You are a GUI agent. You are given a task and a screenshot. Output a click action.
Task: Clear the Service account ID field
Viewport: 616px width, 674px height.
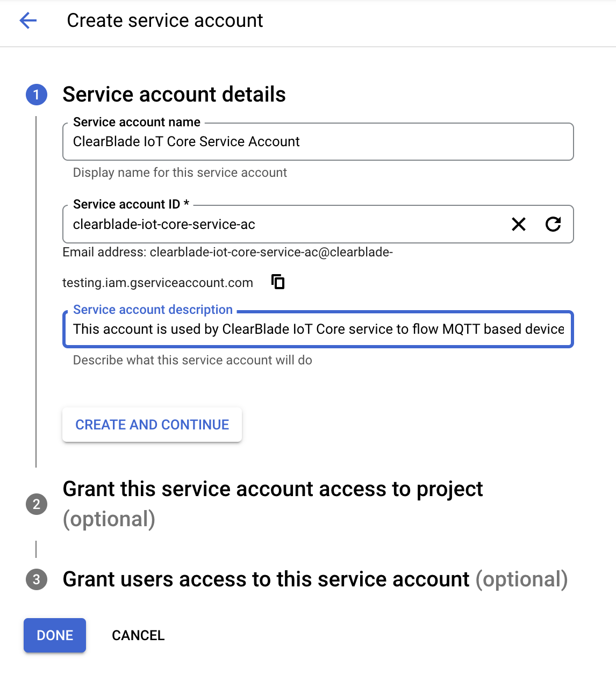click(x=519, y=224)
